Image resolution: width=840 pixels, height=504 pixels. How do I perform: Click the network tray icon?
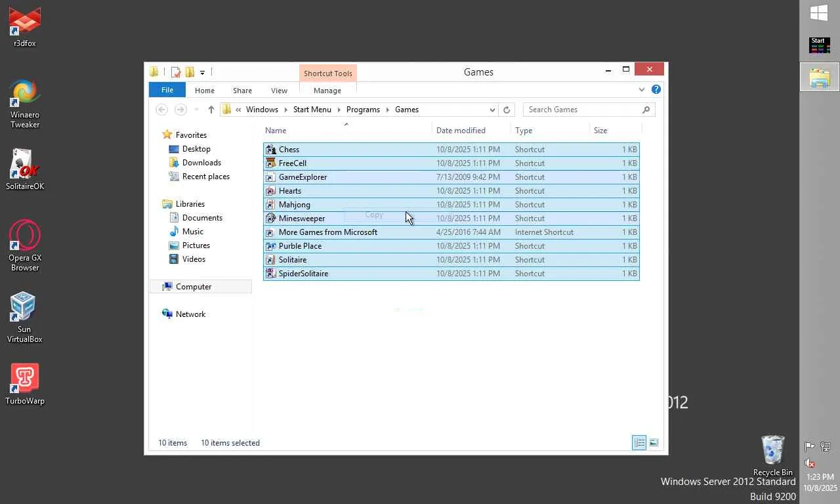click(x=827, y=447)
